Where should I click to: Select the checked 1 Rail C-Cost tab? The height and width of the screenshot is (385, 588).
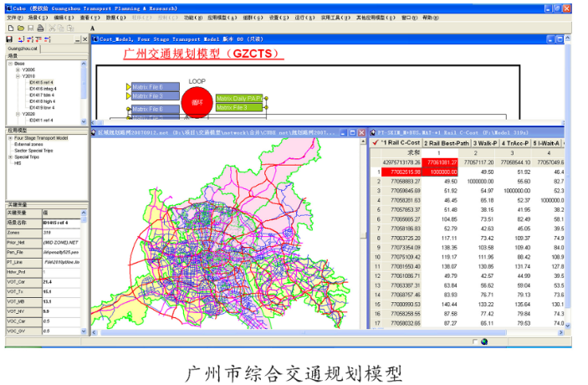[396, 143]
